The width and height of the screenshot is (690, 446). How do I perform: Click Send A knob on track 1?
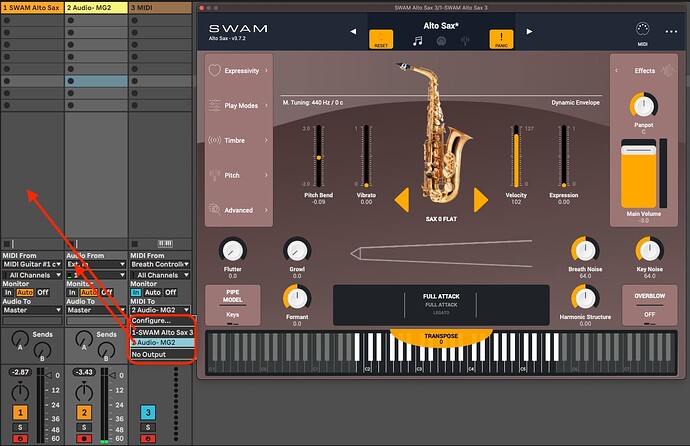19,339
